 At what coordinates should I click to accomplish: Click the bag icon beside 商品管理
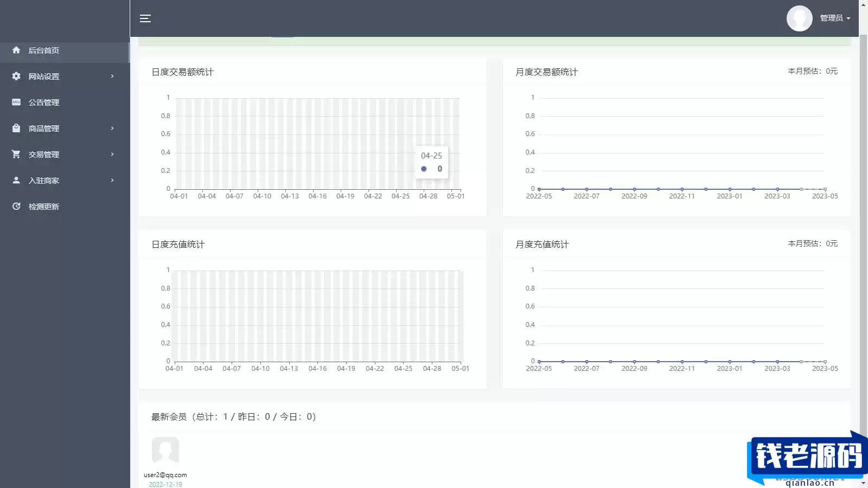click(x=16, y=128)
